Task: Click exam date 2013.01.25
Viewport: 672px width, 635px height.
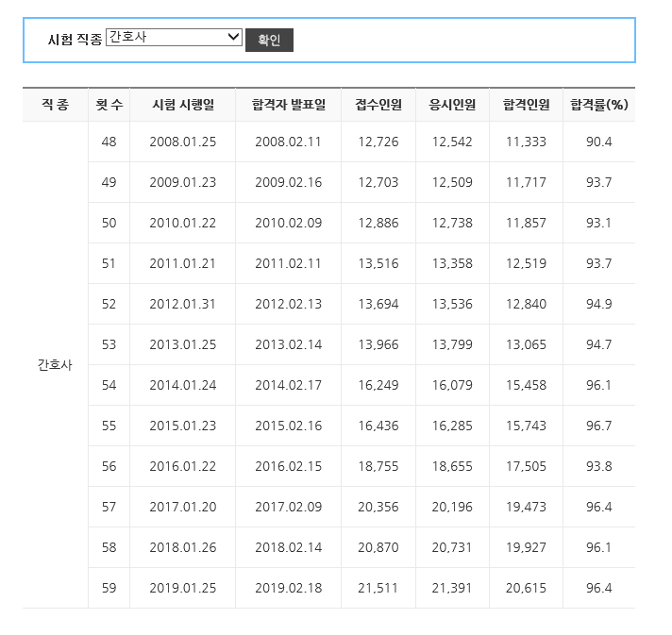Action: [x=183, y=345]
